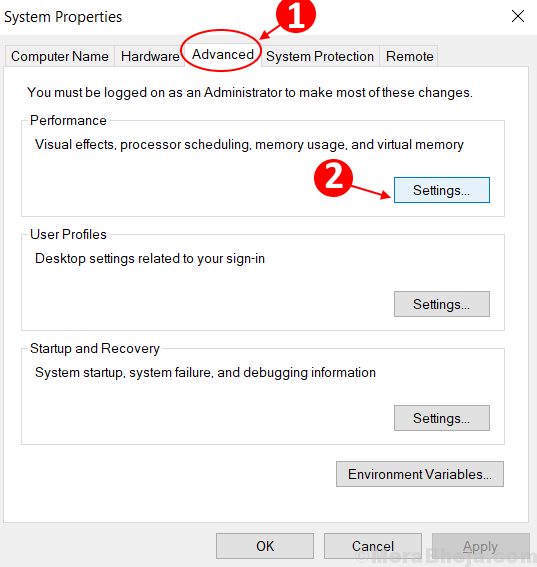Open Performance Settings button

coord(442,190)
